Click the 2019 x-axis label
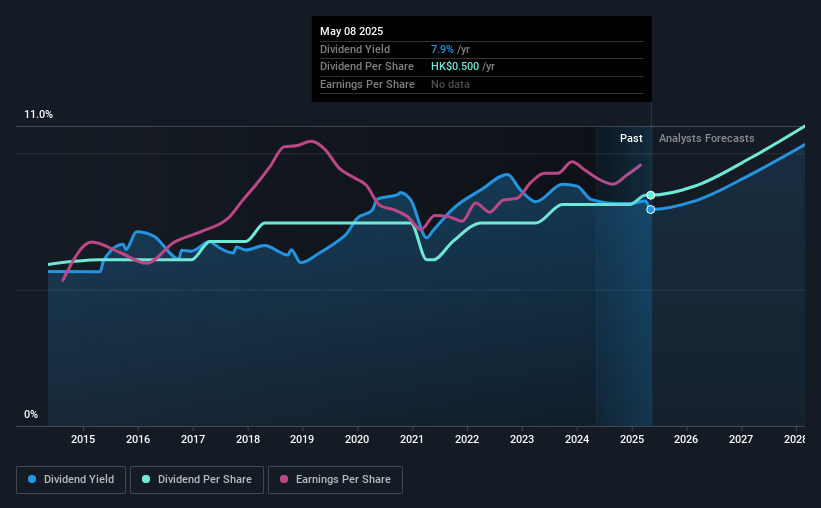 302,439
